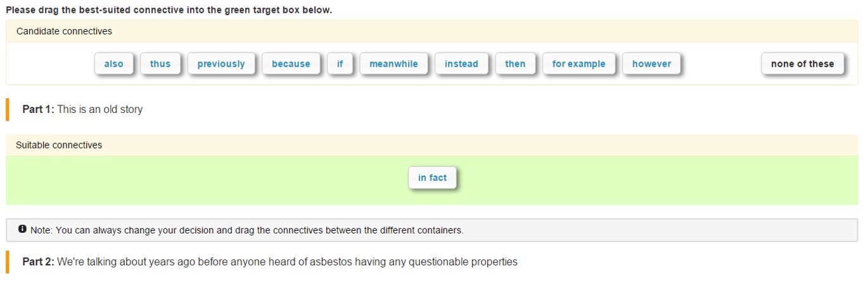Click the 'Suitable connectives' panel header
The width and height of the screenshot is (868, 281).
coord(59,145)
